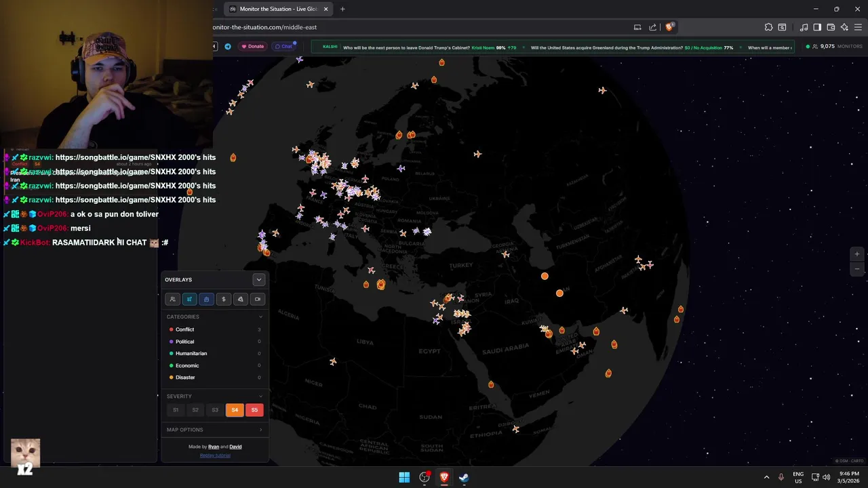Disable severity S4 filter
The width and height of the screenshot is (868, 488).
coord(235,409)
